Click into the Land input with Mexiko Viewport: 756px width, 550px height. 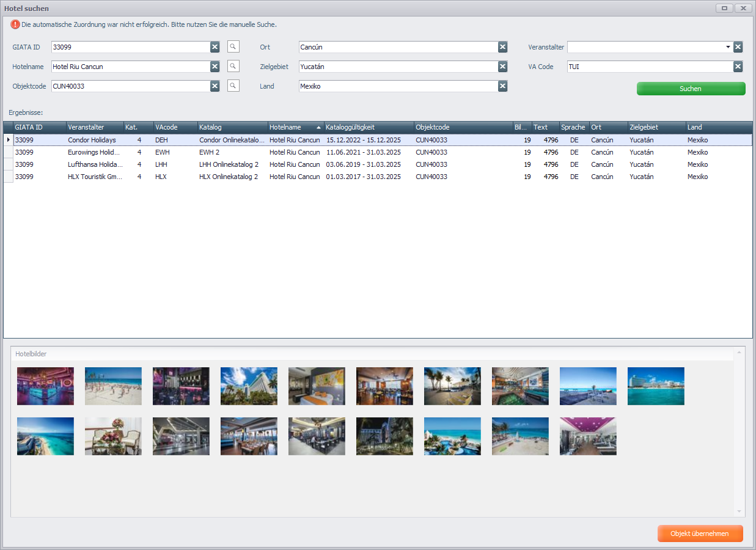[398, 86]
